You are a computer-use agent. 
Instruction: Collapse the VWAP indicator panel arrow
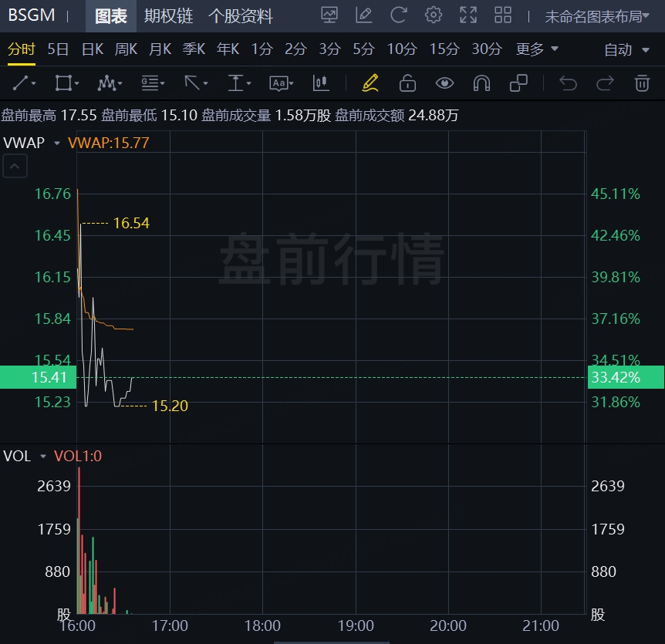[16, 165]
